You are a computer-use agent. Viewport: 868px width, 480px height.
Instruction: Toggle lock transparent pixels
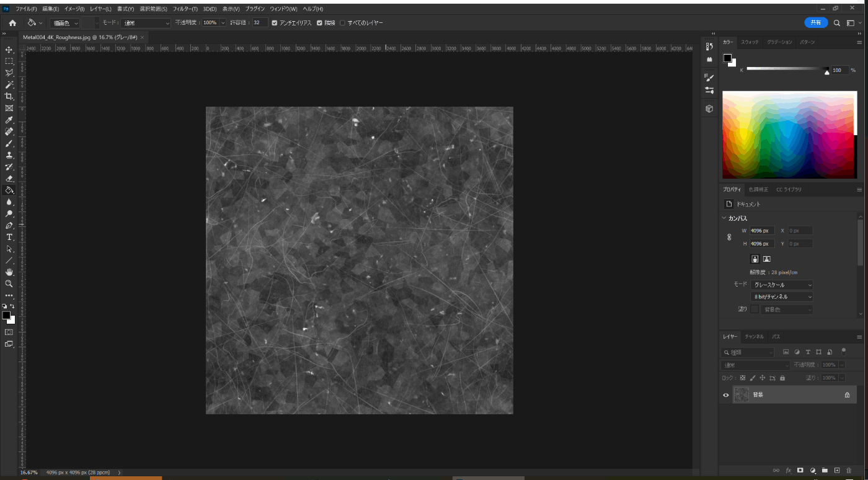(743, 378)
